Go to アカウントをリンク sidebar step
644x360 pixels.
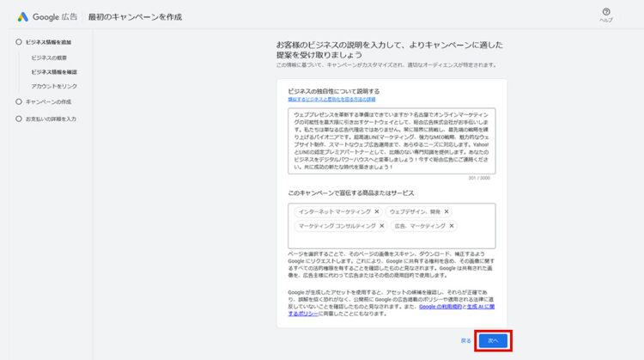(54, 87)
